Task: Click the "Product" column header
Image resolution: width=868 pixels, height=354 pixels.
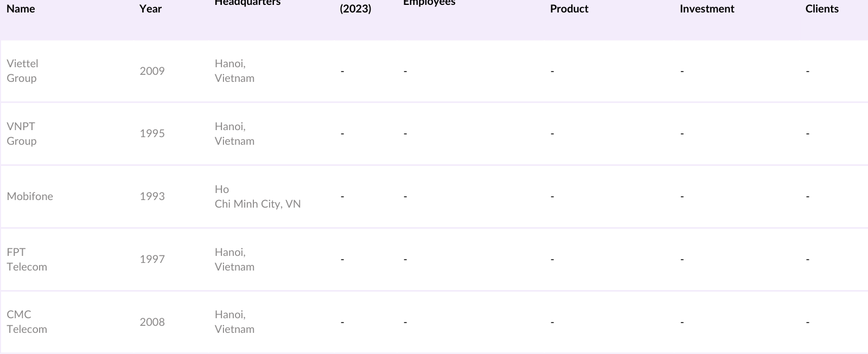Action: [x=569, y=9]
